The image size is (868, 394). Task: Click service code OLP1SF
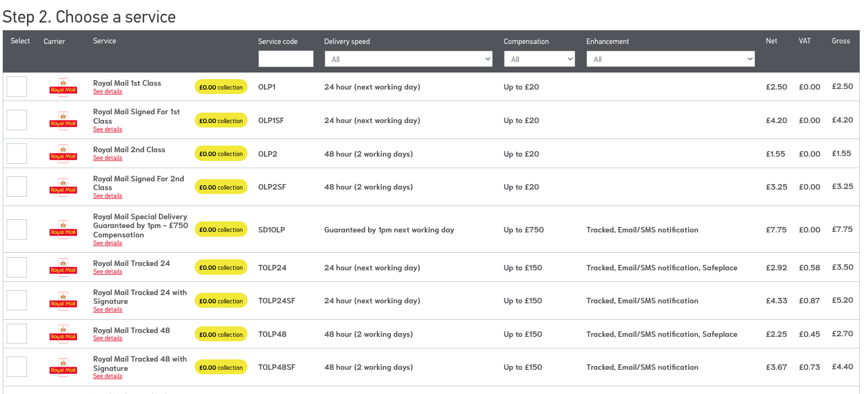tap(271, 120)
